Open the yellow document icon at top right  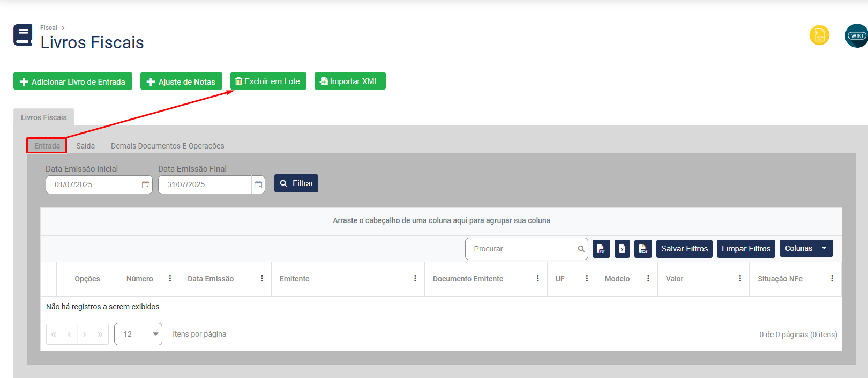[819, 35]
